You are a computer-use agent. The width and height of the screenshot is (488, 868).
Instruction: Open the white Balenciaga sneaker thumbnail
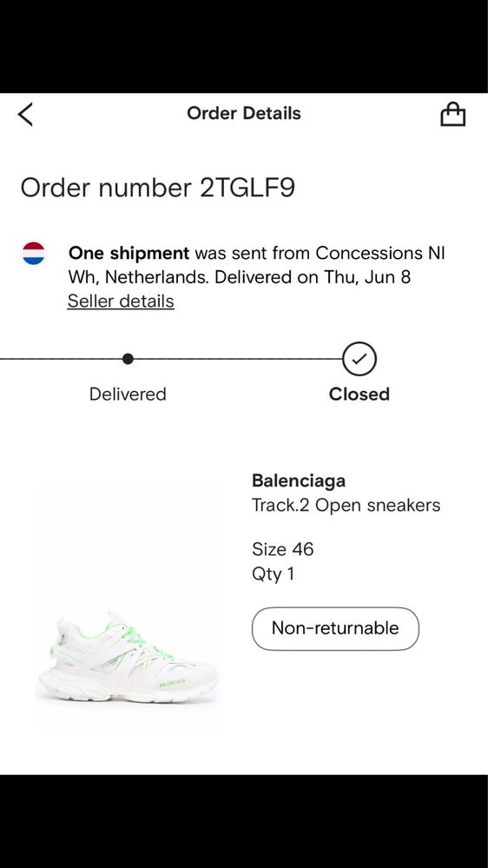(128, 658)
